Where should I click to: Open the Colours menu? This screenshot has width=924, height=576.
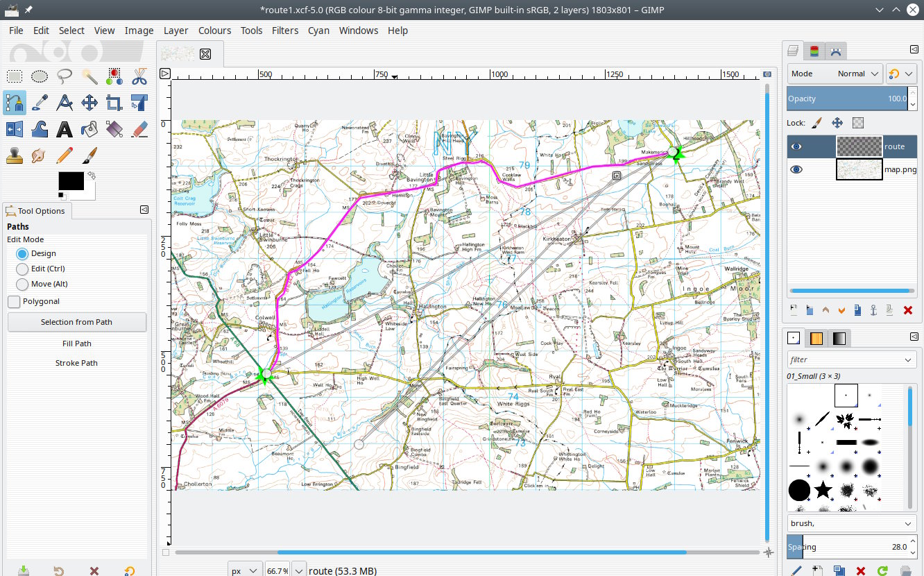point(215,31)
